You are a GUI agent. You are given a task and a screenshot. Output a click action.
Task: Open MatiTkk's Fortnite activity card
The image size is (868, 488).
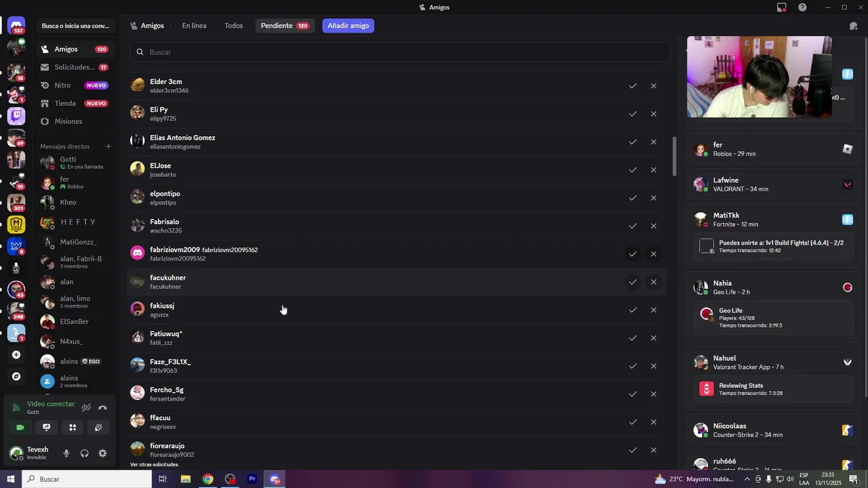coord(772,235)
